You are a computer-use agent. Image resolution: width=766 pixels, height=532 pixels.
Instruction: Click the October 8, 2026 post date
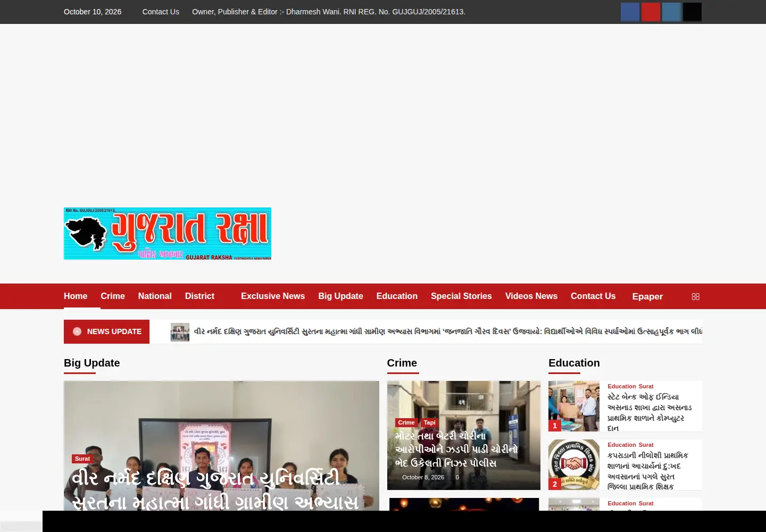[x=423, y=477]
